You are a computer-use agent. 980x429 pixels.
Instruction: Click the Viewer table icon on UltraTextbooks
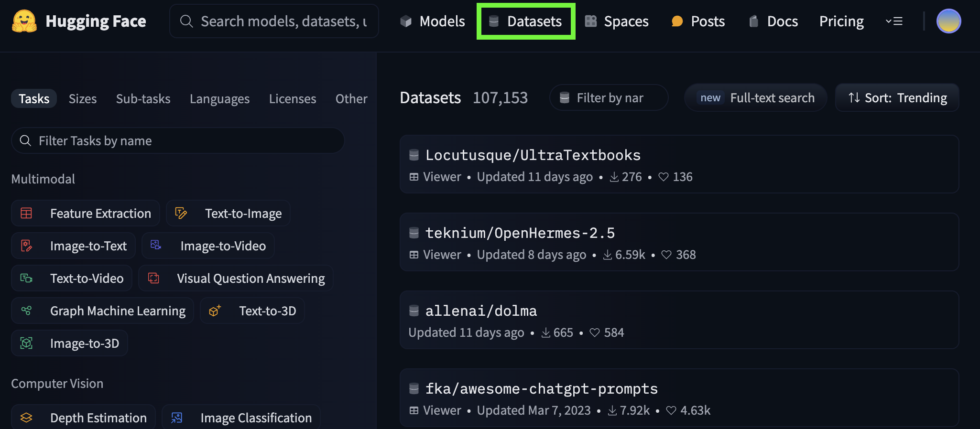click(x=414, y=177)
